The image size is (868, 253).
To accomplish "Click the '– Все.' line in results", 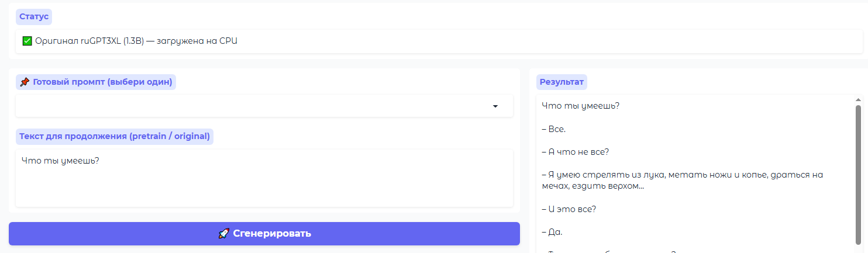I will pyautogui.click(x=554, y=129).
